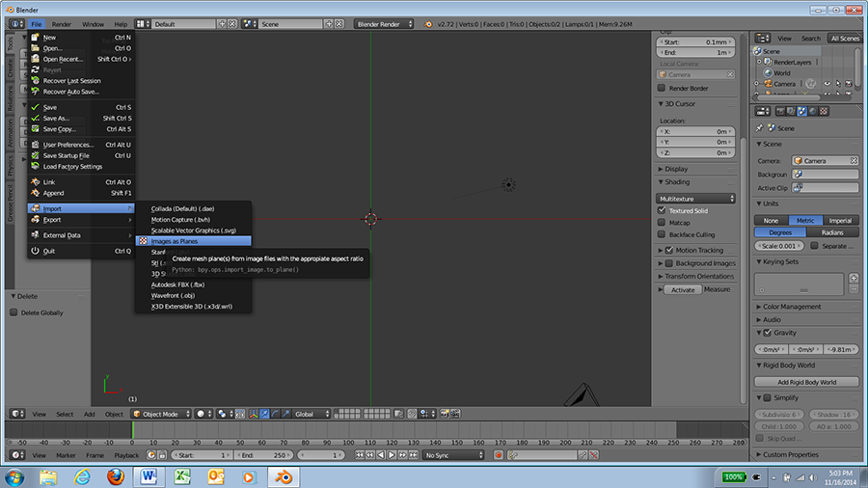Jump to the last frame
This screenshot has width=868, height=488.
pos(414,455)
